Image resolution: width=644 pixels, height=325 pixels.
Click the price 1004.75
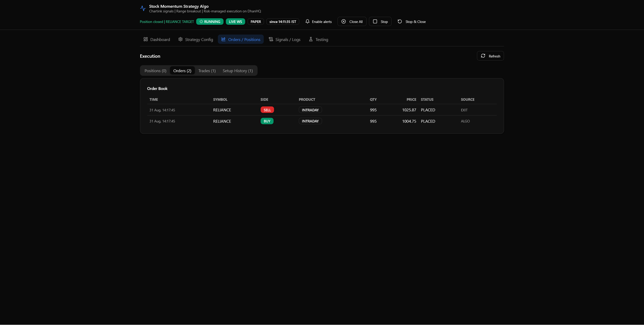coord(409,121)
